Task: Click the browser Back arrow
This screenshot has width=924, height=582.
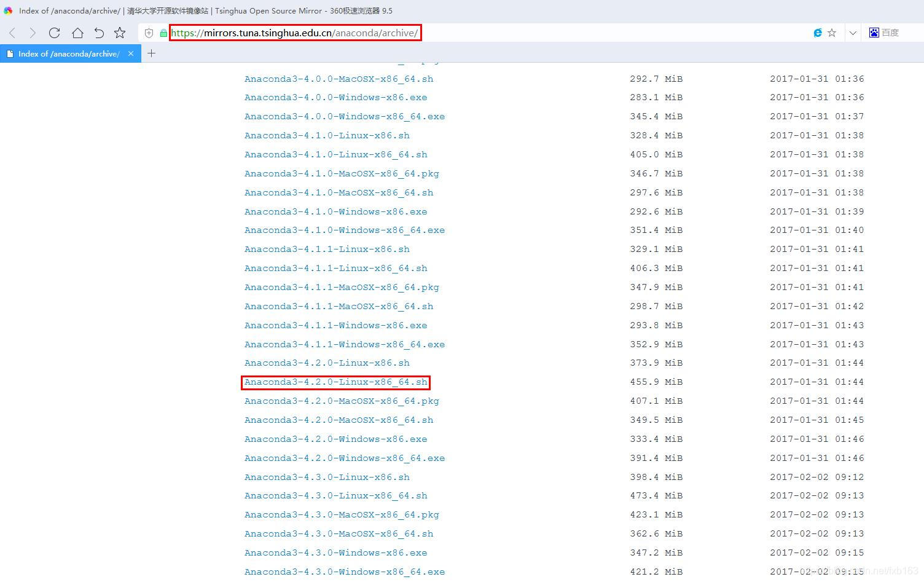Action: 12,33
